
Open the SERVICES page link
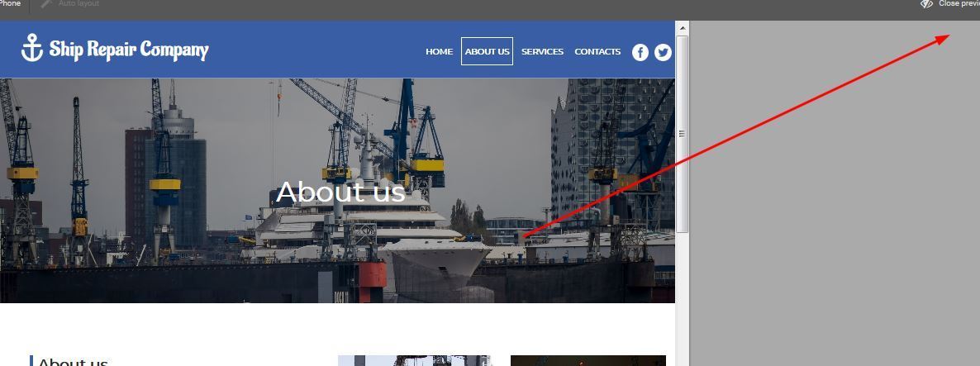543,52
